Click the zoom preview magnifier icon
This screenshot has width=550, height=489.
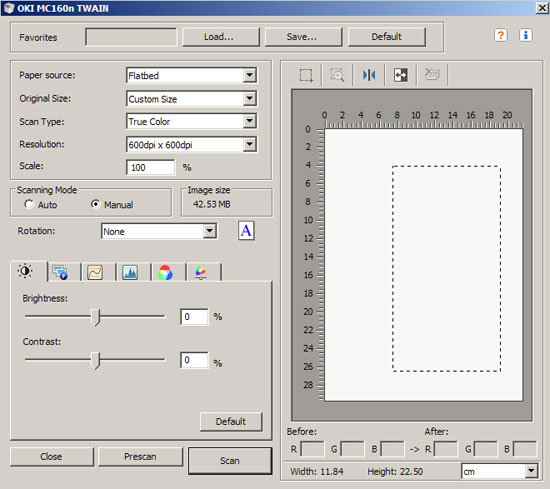click(x=337, y=75)
